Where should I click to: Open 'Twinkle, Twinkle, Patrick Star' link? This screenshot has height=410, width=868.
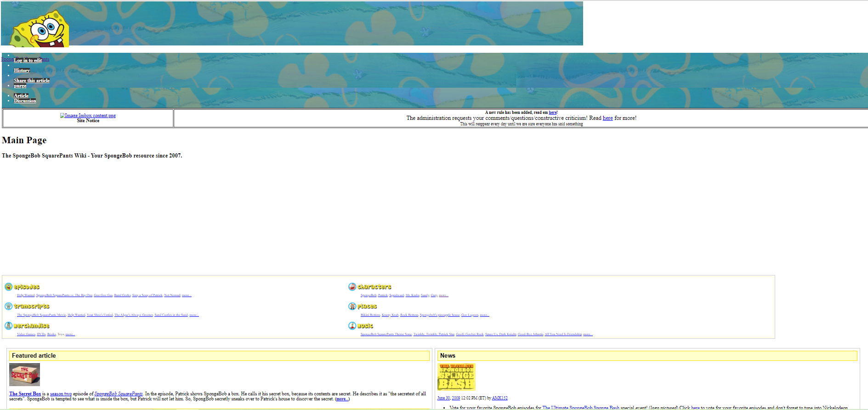coord(434,334)
